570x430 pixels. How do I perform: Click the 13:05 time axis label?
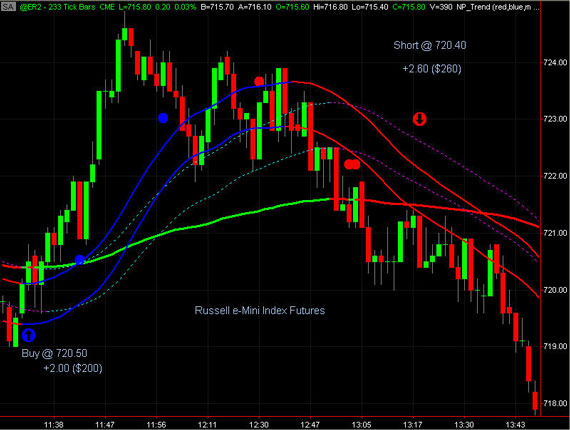pyautogui.click(x=361, y=425)
